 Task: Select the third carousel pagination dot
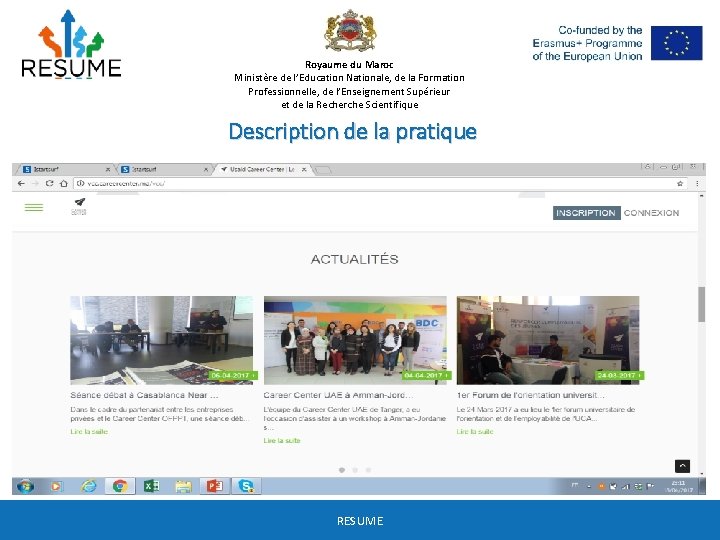tap(368, 470)
